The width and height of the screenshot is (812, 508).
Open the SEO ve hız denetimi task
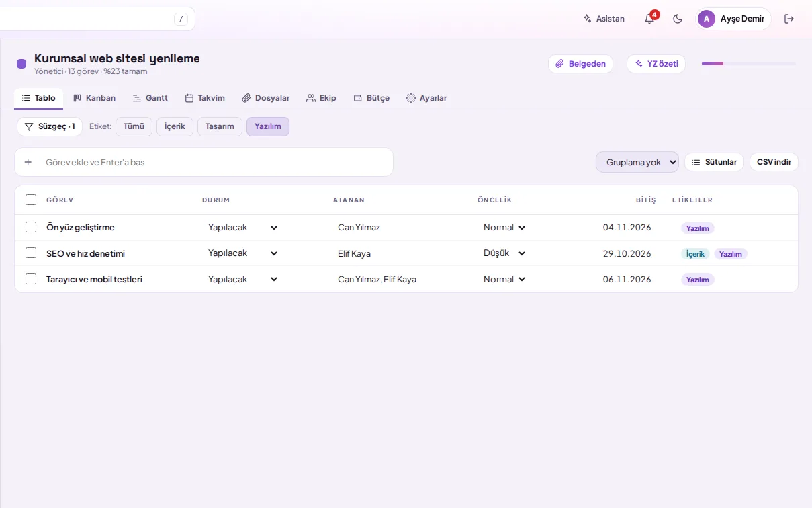[85, 253]
